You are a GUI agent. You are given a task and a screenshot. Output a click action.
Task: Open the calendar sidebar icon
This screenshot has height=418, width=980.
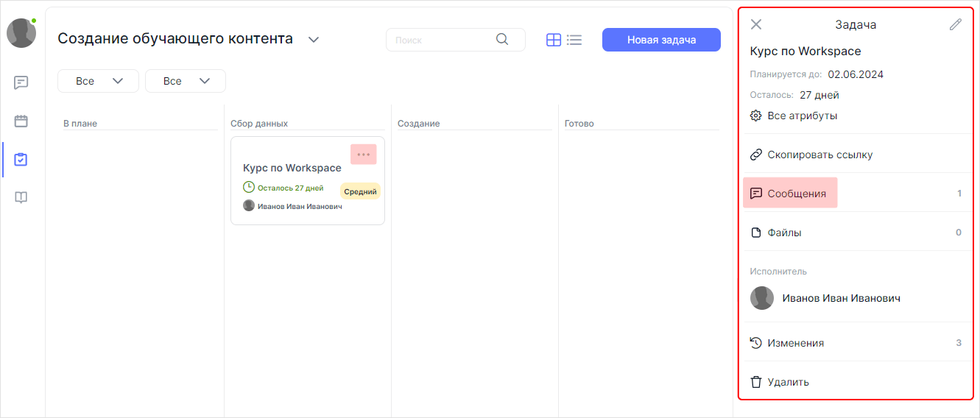tap(21, 121)
